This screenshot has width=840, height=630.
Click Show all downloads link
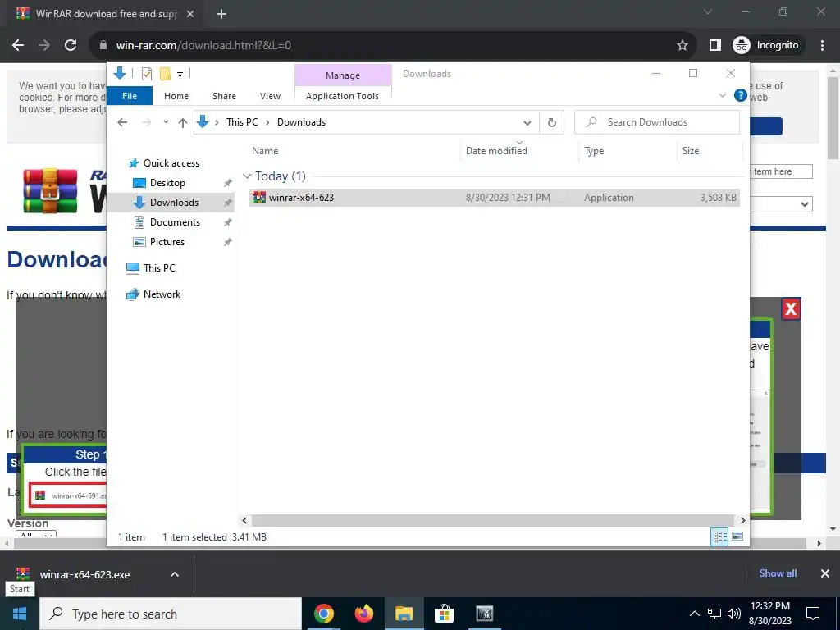[x=778, y=573]
